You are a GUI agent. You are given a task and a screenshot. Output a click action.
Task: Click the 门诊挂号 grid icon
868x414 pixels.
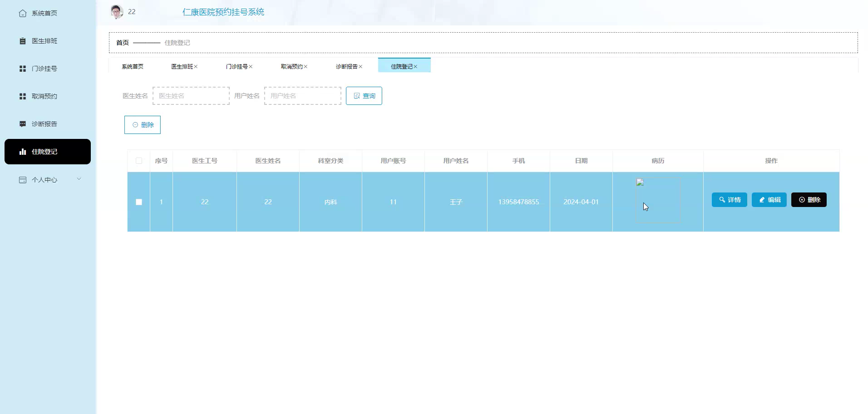coord(22,69)
